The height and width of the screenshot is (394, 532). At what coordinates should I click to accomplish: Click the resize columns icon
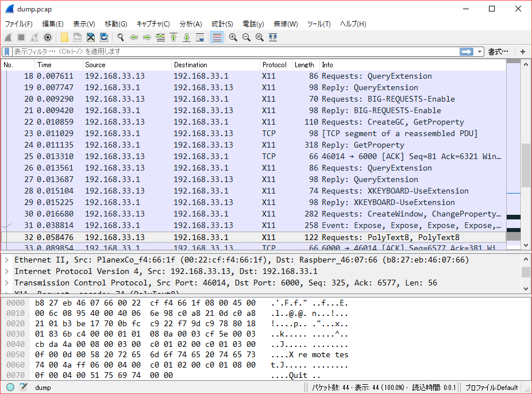tap(273, 37)
